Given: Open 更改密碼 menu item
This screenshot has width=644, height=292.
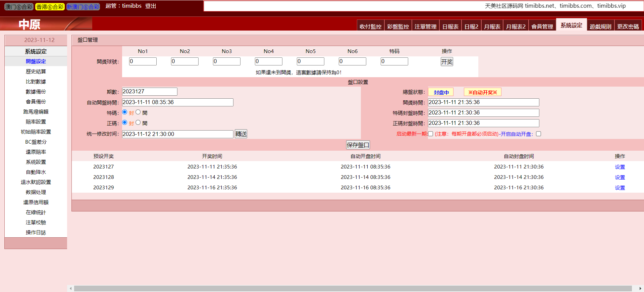Looking at the screenshot, I should point(628,27).
